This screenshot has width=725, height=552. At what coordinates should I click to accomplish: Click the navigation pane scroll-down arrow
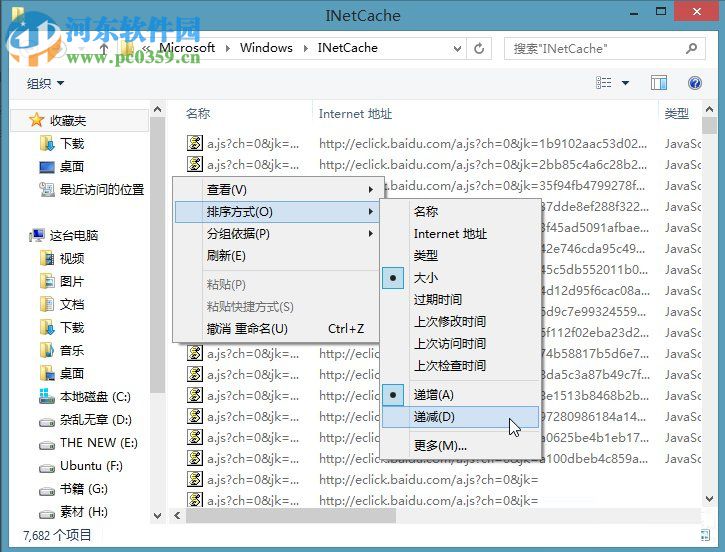point(158,515)
